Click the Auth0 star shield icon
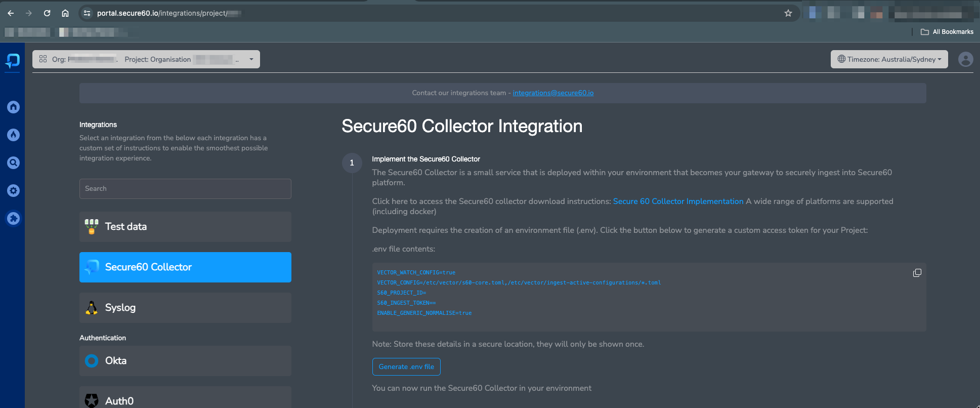 coord(92,401)
